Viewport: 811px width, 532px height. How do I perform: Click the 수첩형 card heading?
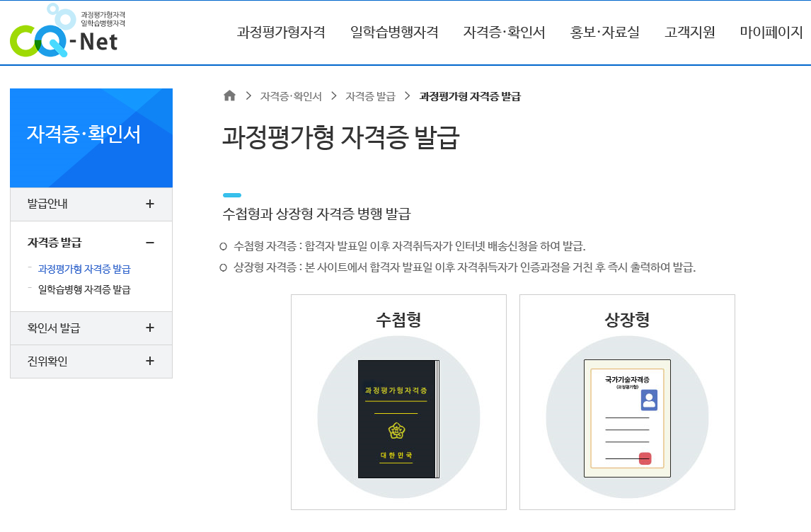398,320
